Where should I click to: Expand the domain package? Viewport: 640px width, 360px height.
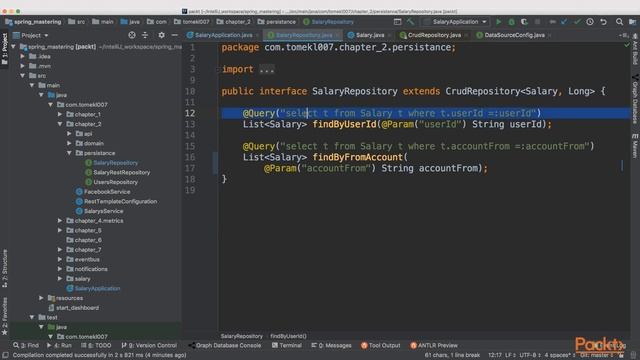click(x=69, y=143)
